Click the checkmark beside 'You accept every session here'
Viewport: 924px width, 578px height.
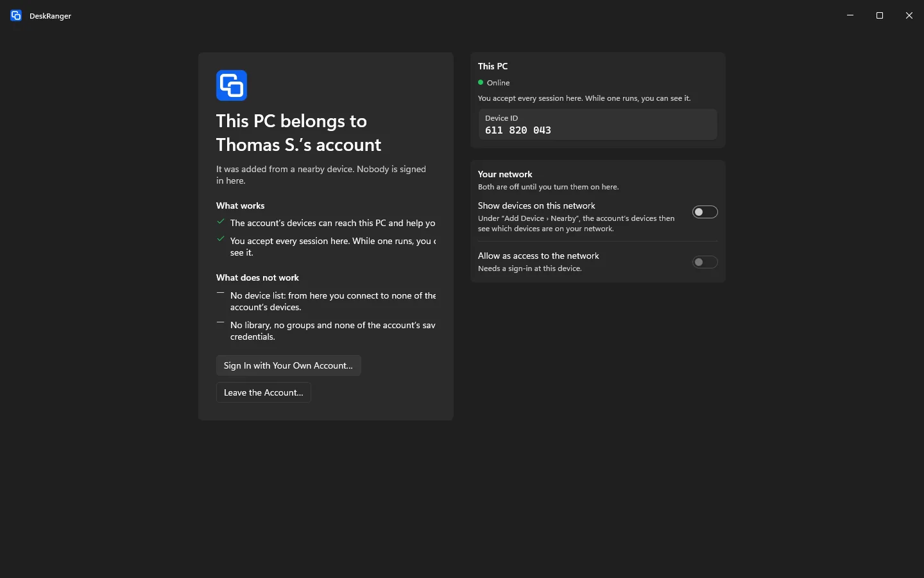pyautogui.click(x=221, y=240)
